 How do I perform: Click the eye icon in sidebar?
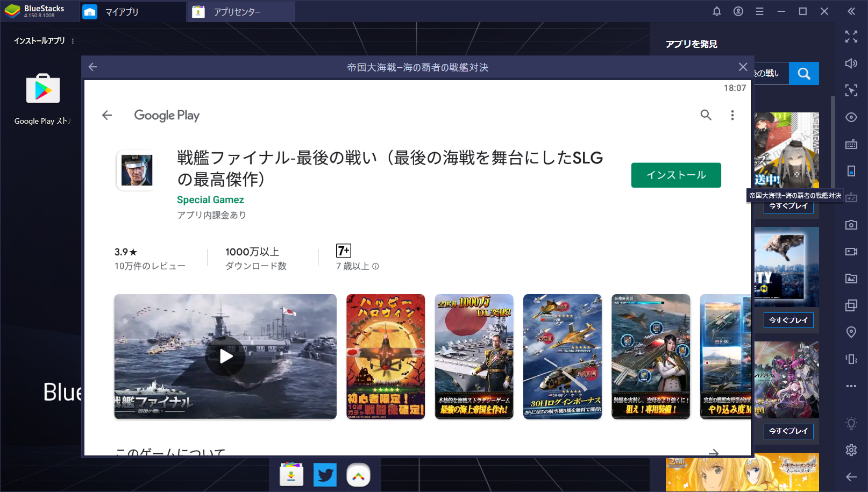point(851,117)
